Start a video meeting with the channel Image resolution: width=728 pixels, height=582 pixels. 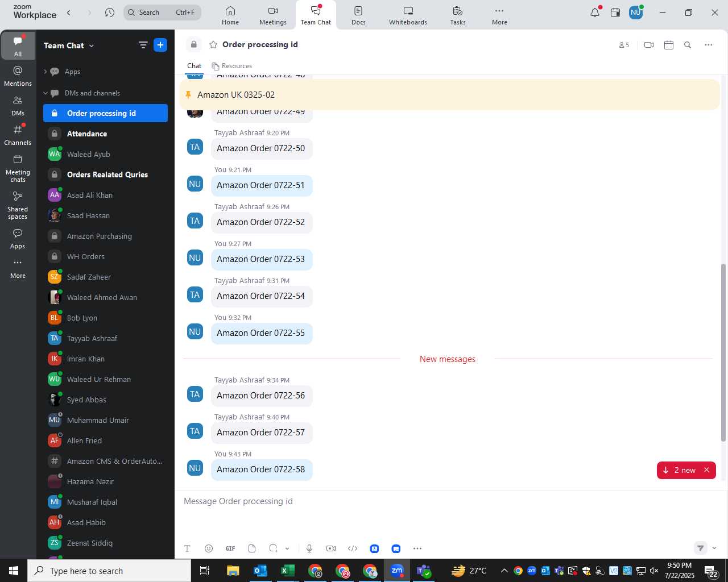click(649, 45)
